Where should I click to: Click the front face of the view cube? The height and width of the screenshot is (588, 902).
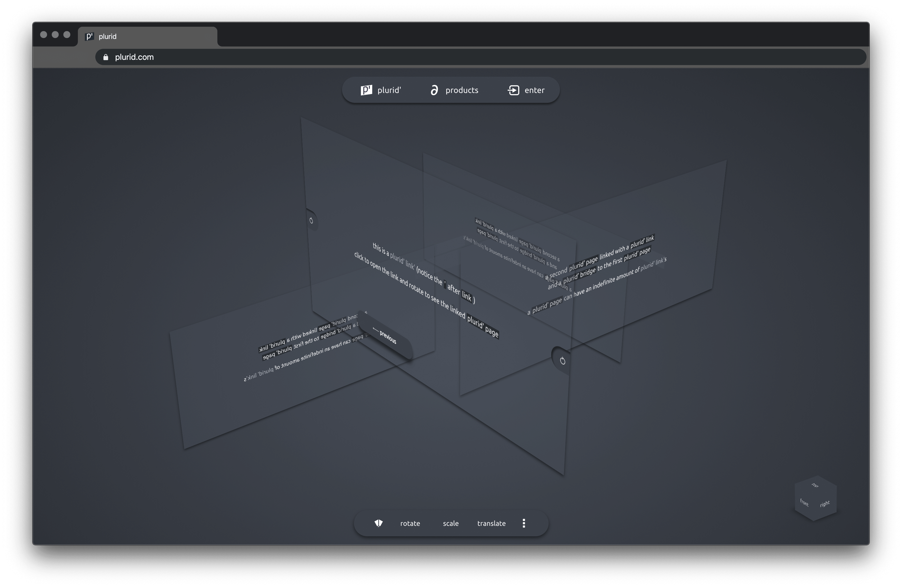(x=804, y=503)
